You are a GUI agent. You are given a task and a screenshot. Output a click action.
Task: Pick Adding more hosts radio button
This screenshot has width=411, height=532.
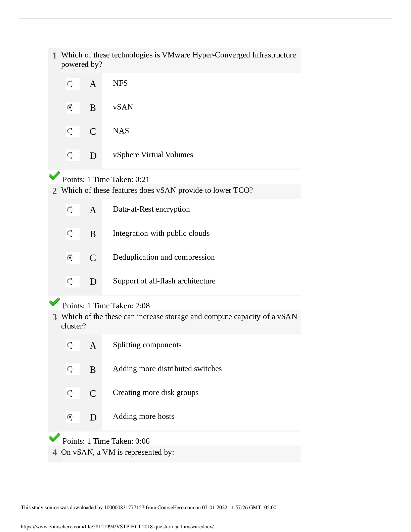[x=70, y=417]
